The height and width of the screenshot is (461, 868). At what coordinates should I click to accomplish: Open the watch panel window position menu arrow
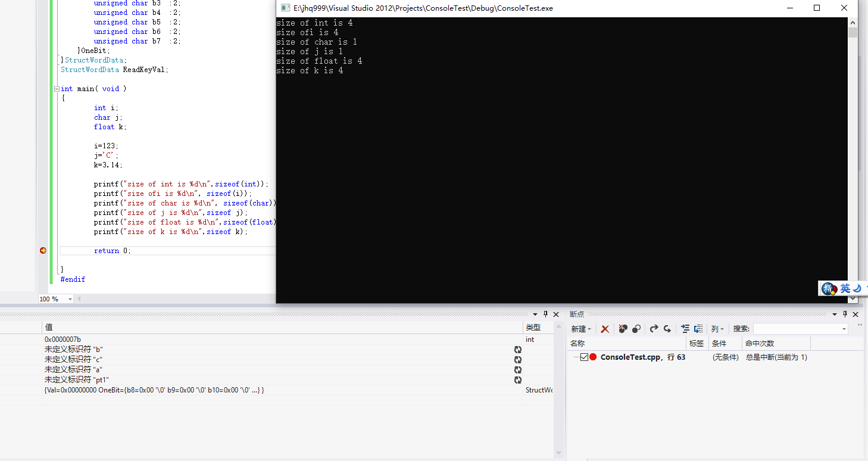(535, 314)
